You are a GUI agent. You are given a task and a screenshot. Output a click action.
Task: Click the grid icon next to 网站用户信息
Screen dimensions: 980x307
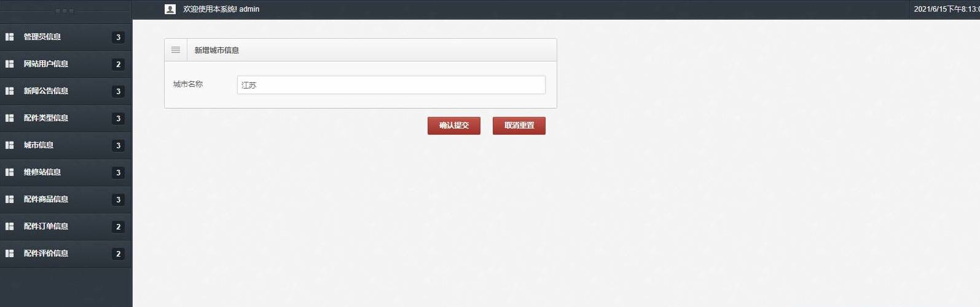coord(10,64)
